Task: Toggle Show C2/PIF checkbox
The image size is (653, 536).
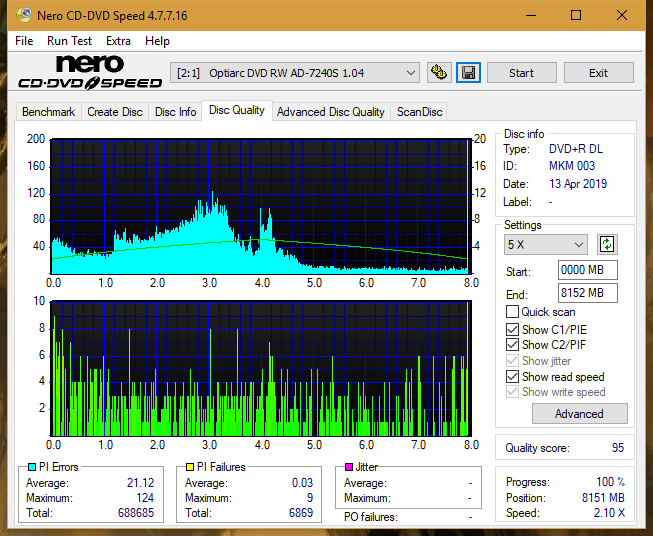Action: 512,344
